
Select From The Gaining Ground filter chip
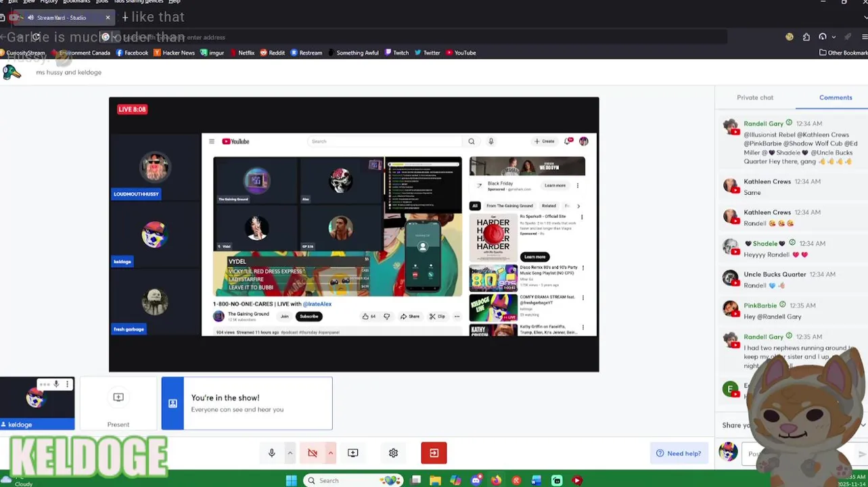pos(509,206)
